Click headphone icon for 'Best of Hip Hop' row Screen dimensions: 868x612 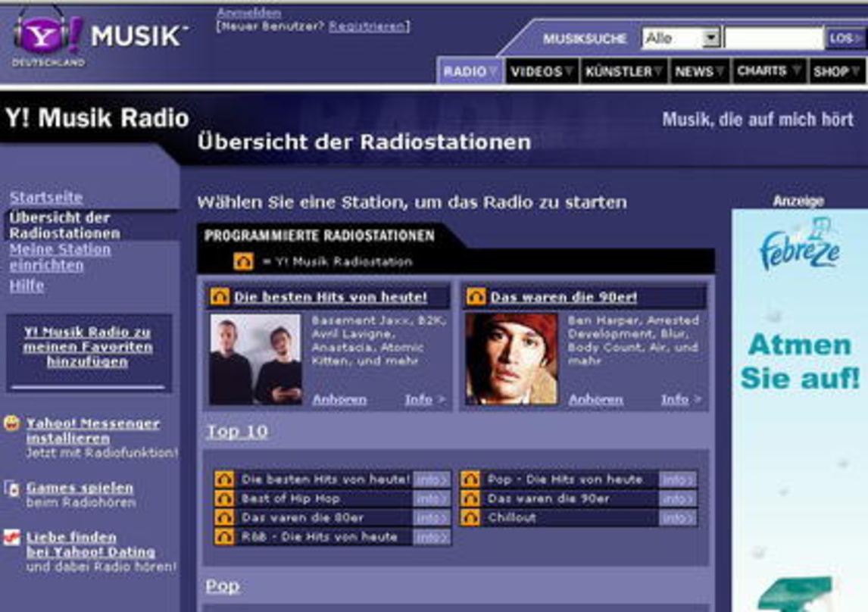pyautogui.click(x=224, y=498)
